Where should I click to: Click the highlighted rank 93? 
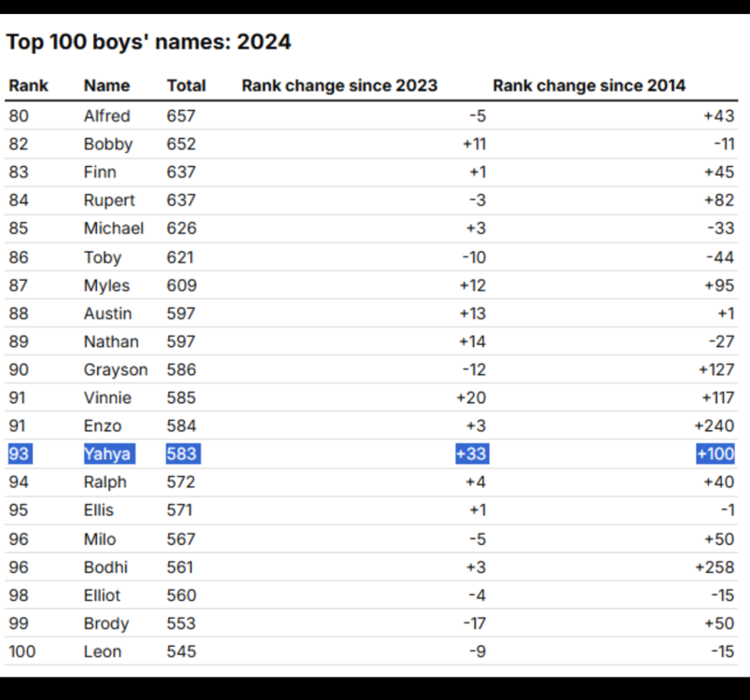(x=19, y=454)
